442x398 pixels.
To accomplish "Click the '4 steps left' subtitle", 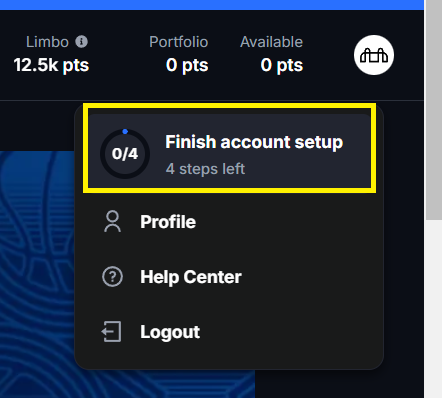I will pyautogui.click(x=205, y=169).
